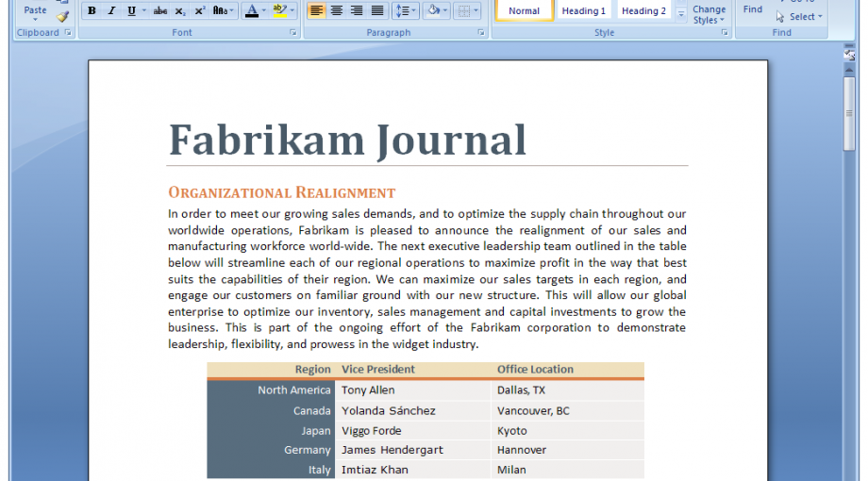Open the line spacing dropdown
The height and width of the screenshot is (481, 868).
(x=405, y=11)
